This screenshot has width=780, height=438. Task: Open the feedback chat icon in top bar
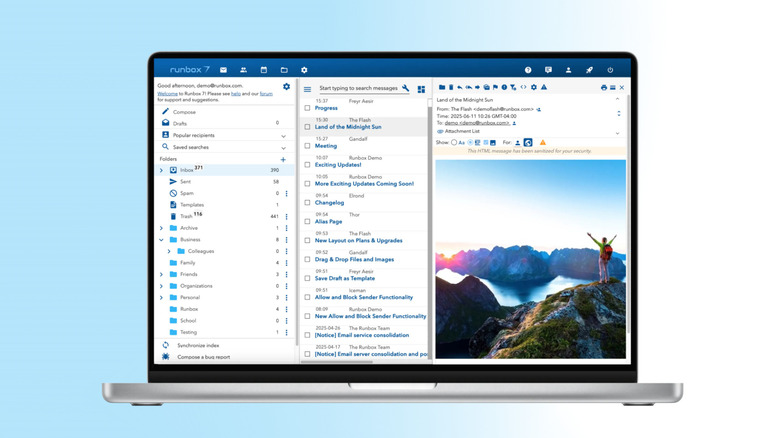pos(548,70)
